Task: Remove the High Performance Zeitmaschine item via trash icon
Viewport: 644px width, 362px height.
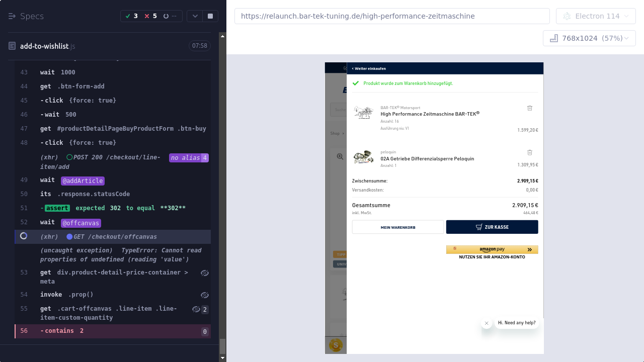Action: tap(529, 108)
